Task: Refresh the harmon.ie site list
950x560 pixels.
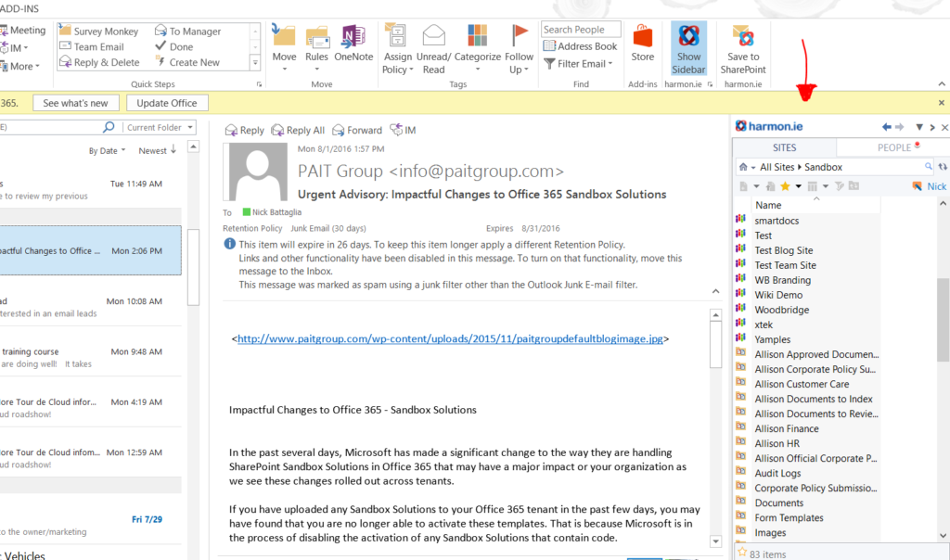Action: (943, 167)
